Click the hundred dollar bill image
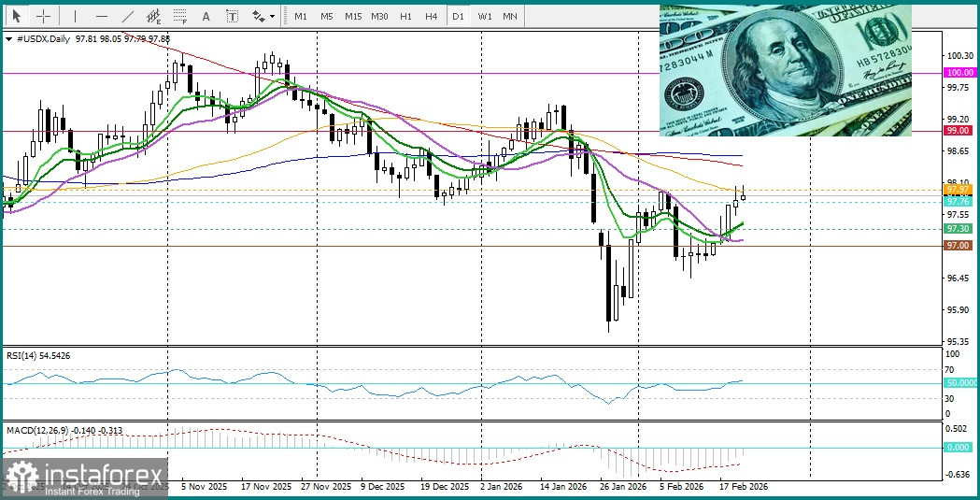The height and width of the screenshot is (500, 980). [785, 70]
